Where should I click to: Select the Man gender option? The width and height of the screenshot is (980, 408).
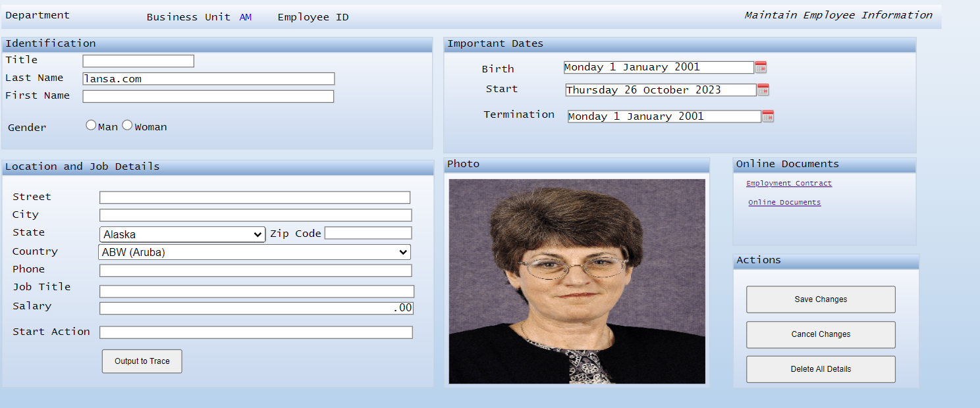[91, 126]
